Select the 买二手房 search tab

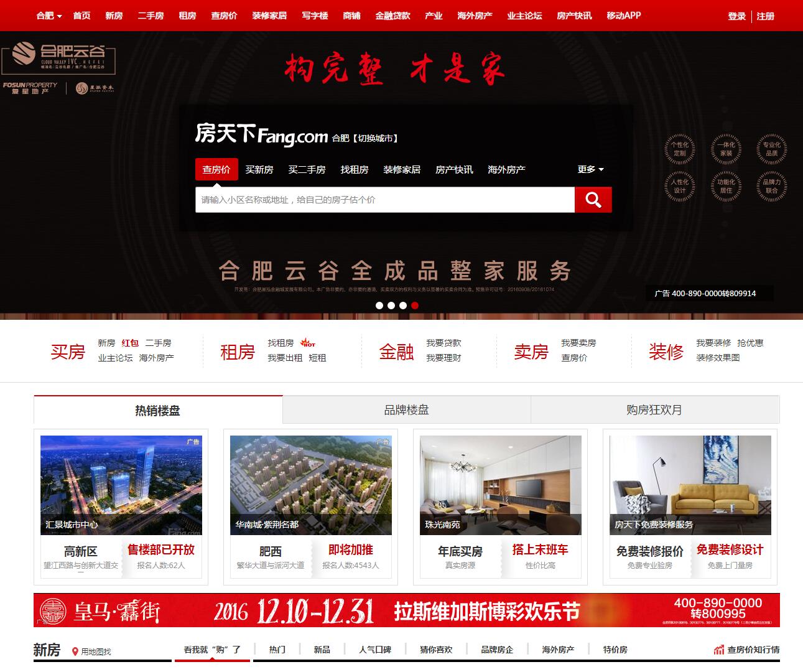(x=307, y=169)
